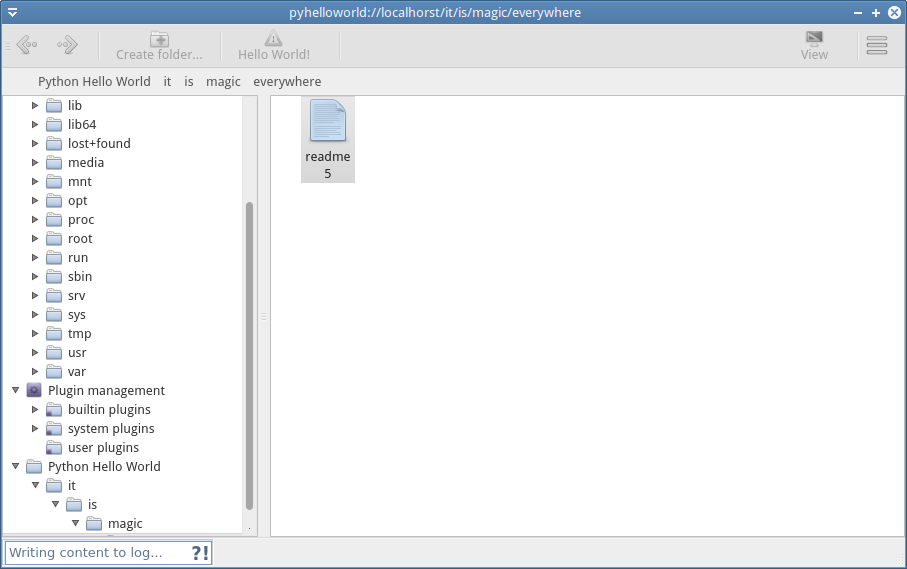Click the magic folder icon in tree
The width and height of the screenshot is (907, 569).
coord(94,524)
